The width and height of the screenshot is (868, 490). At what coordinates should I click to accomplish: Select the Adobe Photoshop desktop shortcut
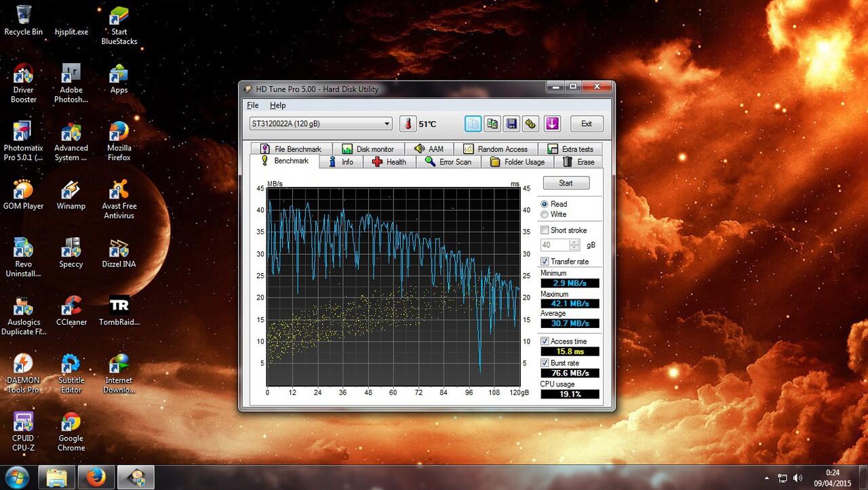click(x=71, y=83)
